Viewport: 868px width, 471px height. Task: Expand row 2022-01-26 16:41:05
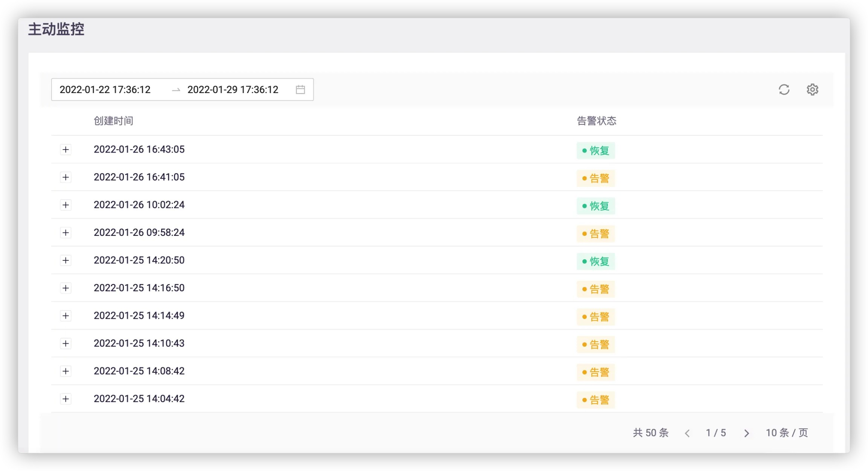66,177
